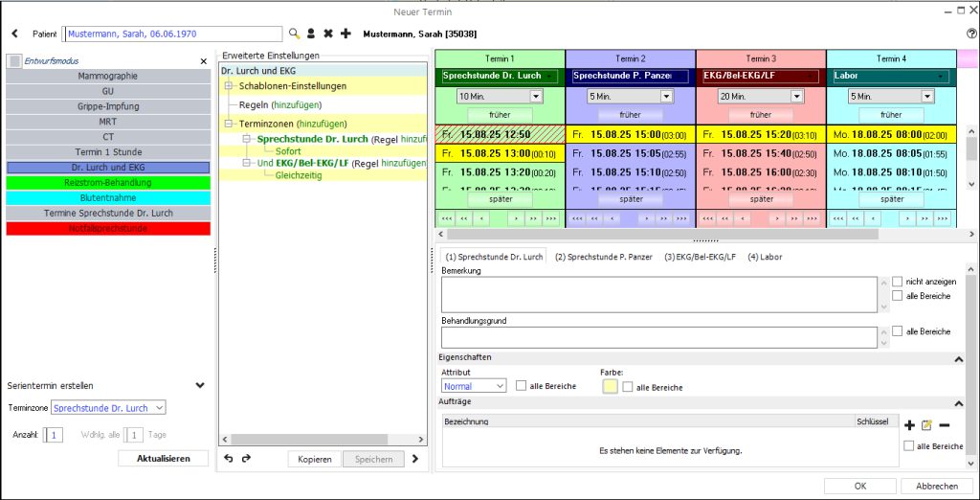Add new patient with the plus icon
Image resolution: width=980 pixels, height=500 pixels.
[345, 34]
